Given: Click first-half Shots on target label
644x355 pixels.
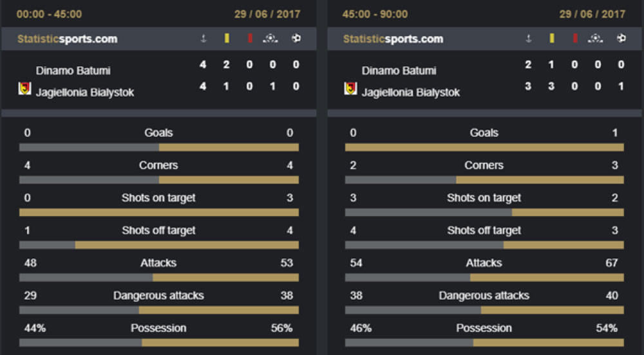Looking at the screenshot, I should (x=158, y=198).
